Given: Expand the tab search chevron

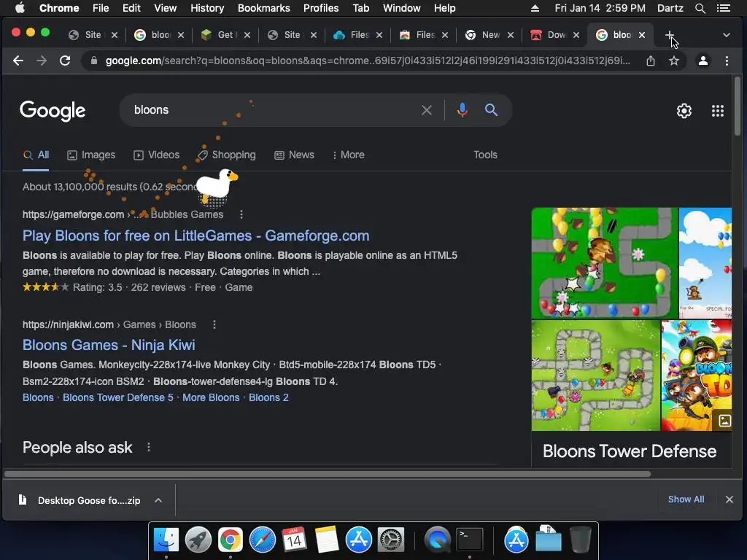Looking at the screenshot, I should (726, 35).
